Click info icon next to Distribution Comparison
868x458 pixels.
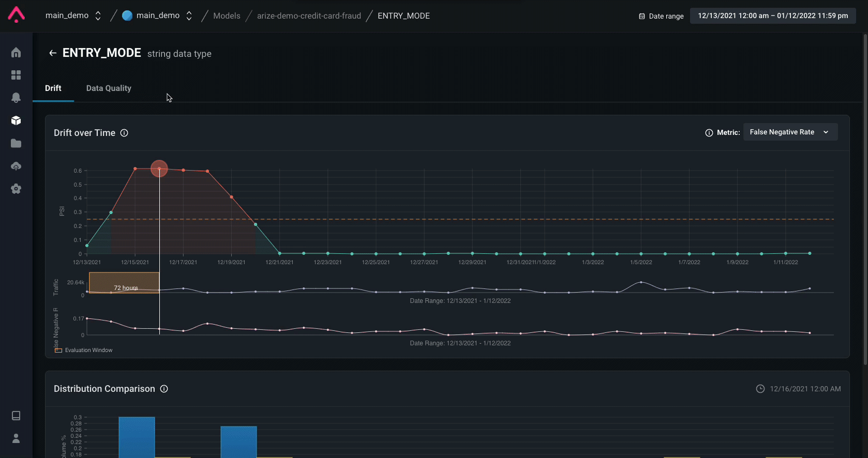(x=164, y=389)
